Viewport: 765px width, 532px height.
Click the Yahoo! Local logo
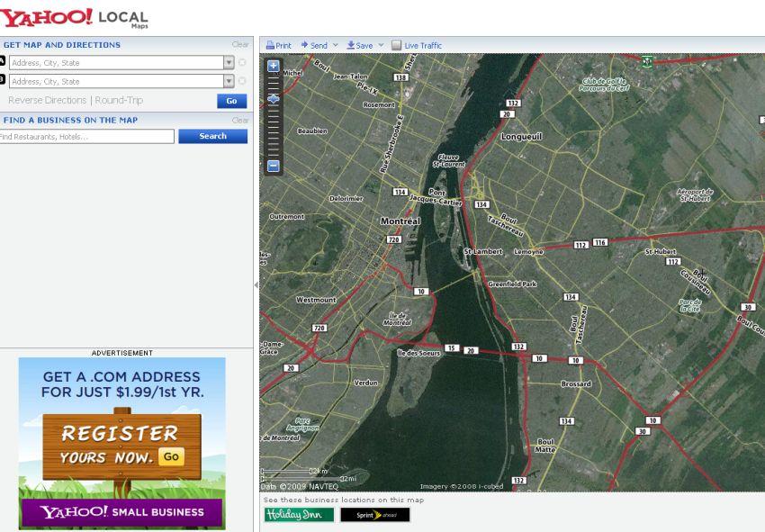[74, 17]
